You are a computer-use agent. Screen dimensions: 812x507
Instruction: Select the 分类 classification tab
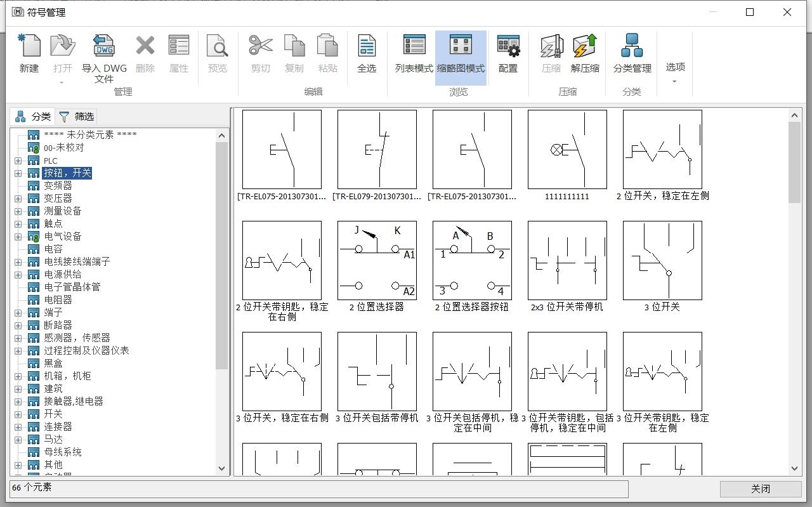[x=34, y=116]
